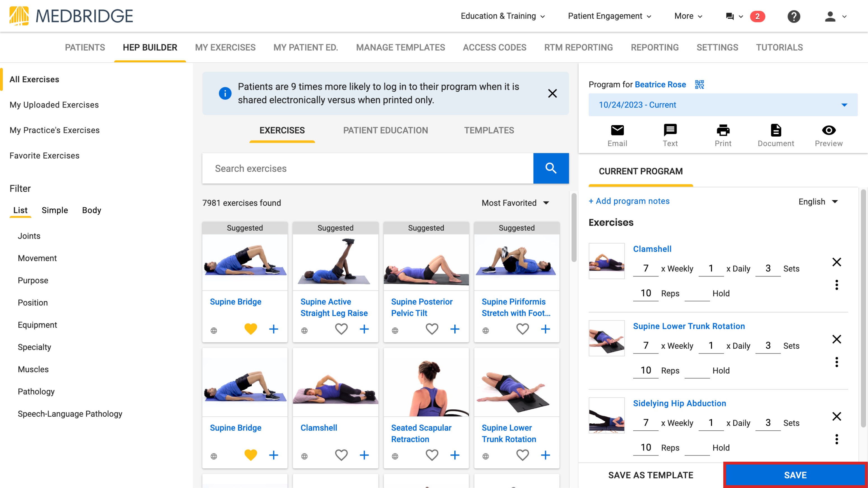Screen dimensions: 868x488
Task: Favorite Supine Posterior Pelvic Tilt
Action: point(432,329)
